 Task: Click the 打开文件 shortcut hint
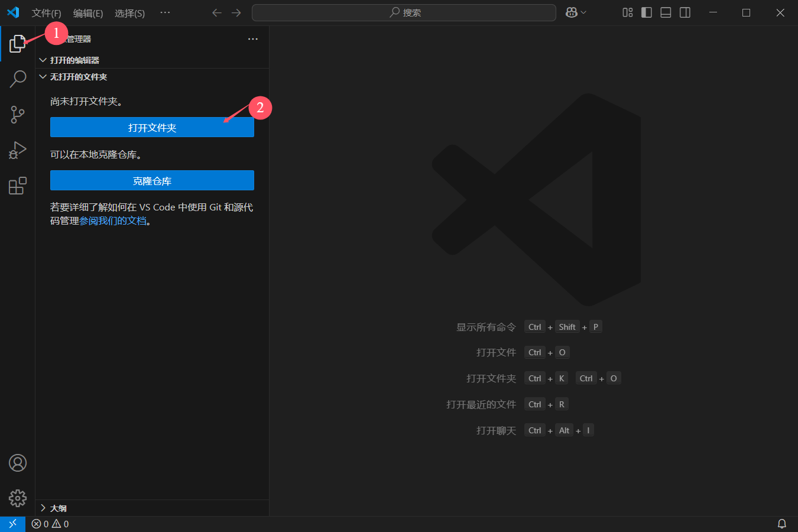click(x=523, y=352)
